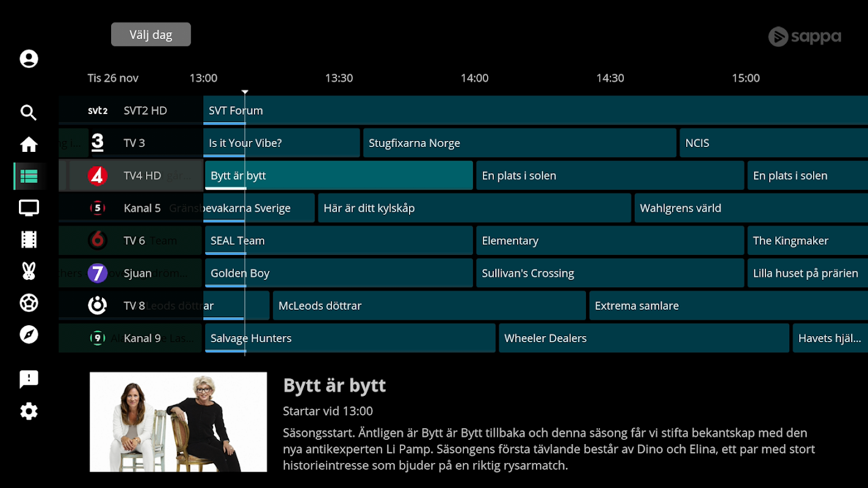868x488 pixels.
Task: Open the sports football icon
Action: point(29,303)
